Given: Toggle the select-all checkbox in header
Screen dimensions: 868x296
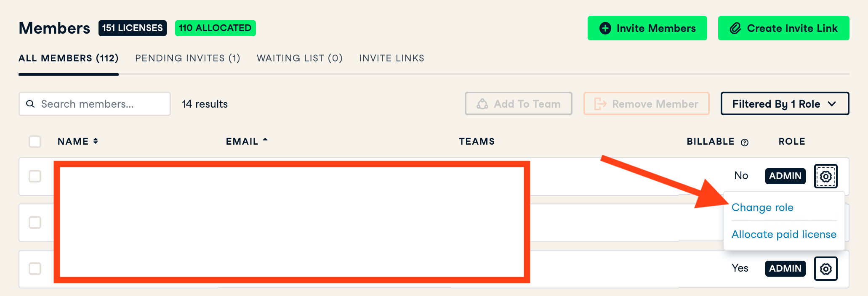Looking at the screenshot, I should [x=35, y=142].
